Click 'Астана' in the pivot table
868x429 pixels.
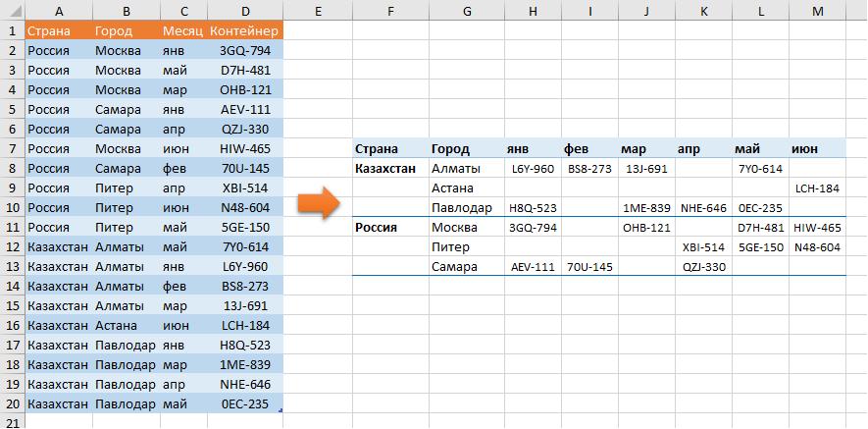tap(452, 188)
